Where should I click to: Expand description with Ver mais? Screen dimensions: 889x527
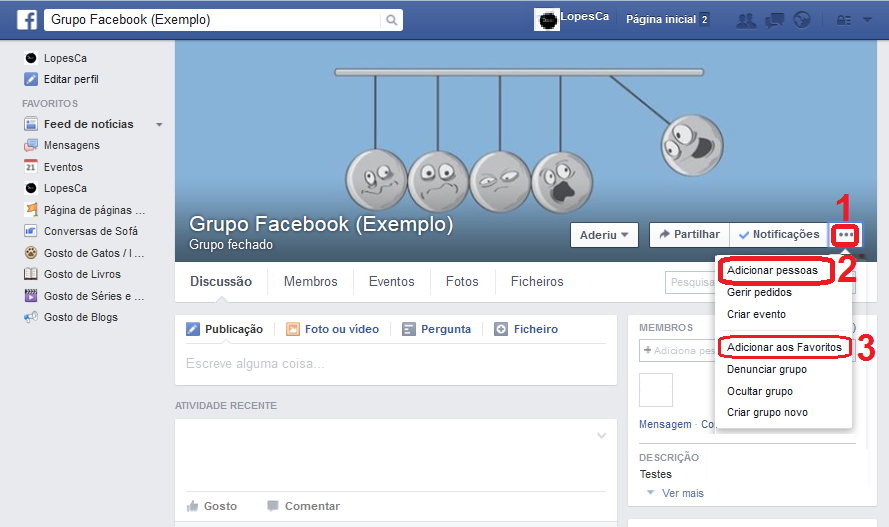point(683,493)
